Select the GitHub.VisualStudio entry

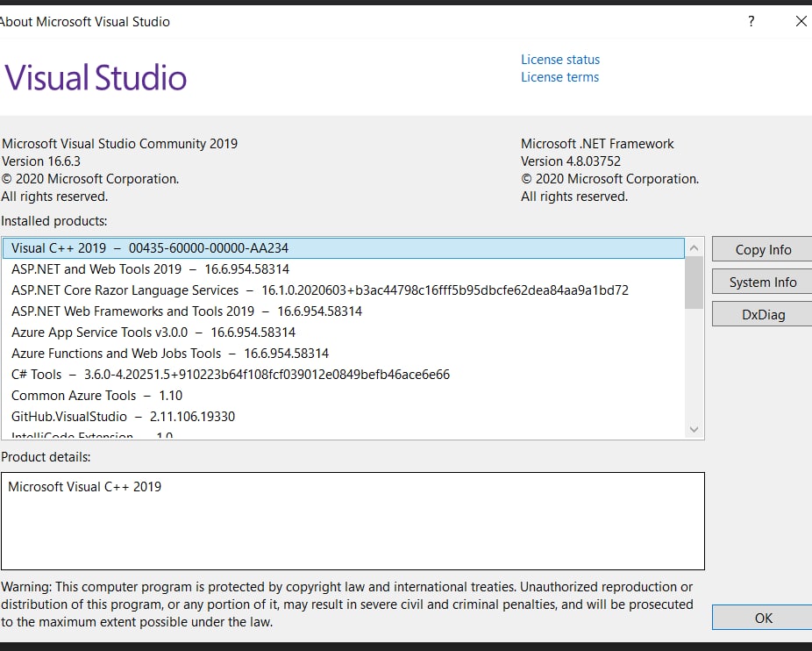[x=344, y=417]
